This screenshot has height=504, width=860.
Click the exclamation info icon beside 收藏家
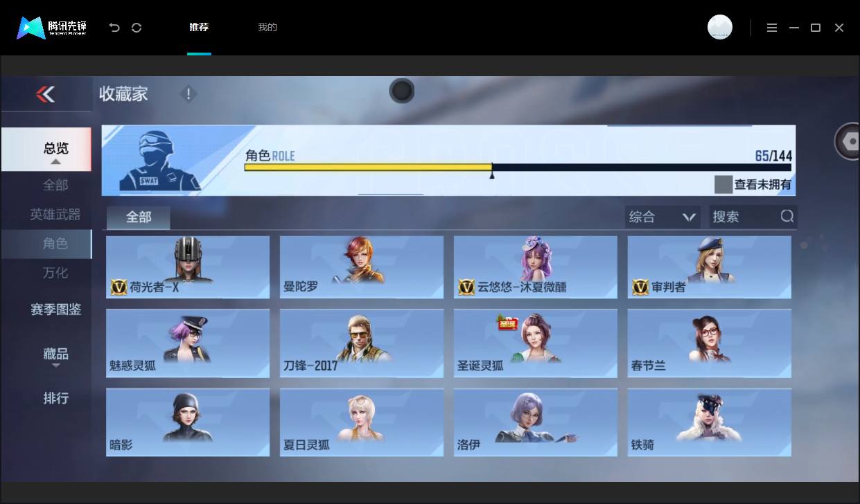(x=188, y=94)
